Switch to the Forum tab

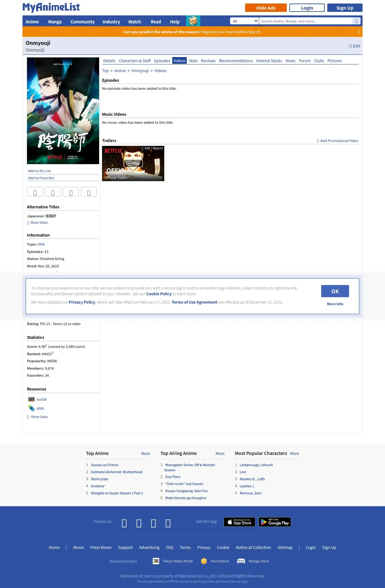pyautogui.click(x=305, y=61)
